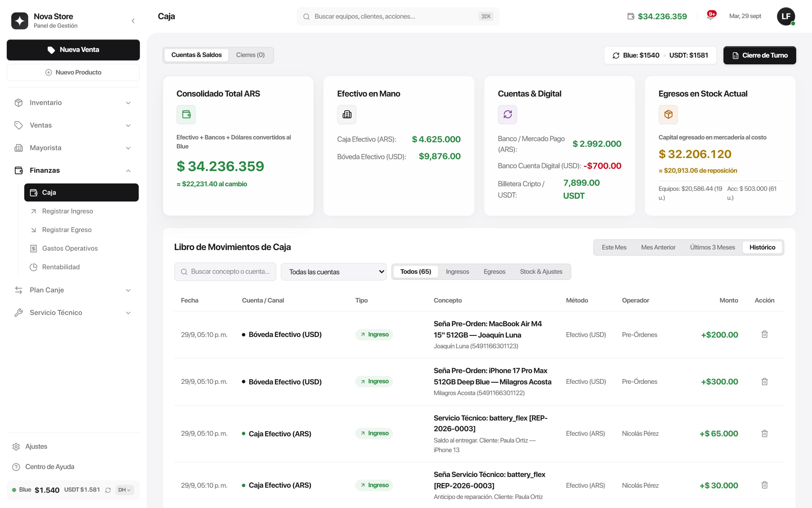The image size is (812, 508).
Task: Click the Efectivo en Mano building icon
Action: [347, 114]
